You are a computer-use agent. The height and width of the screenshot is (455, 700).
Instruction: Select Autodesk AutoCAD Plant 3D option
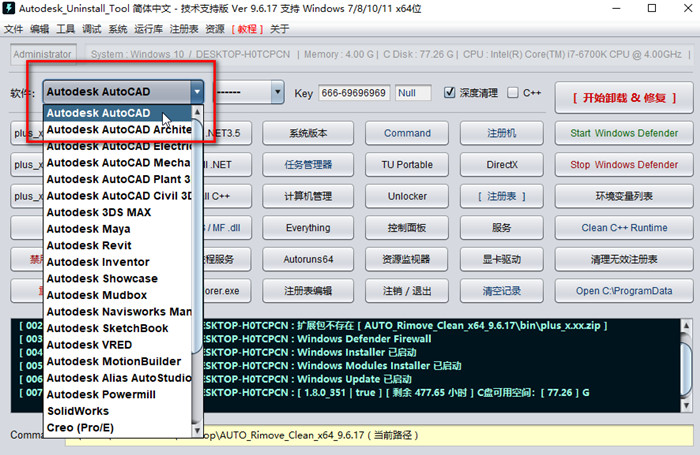click(x=118, y=179)
